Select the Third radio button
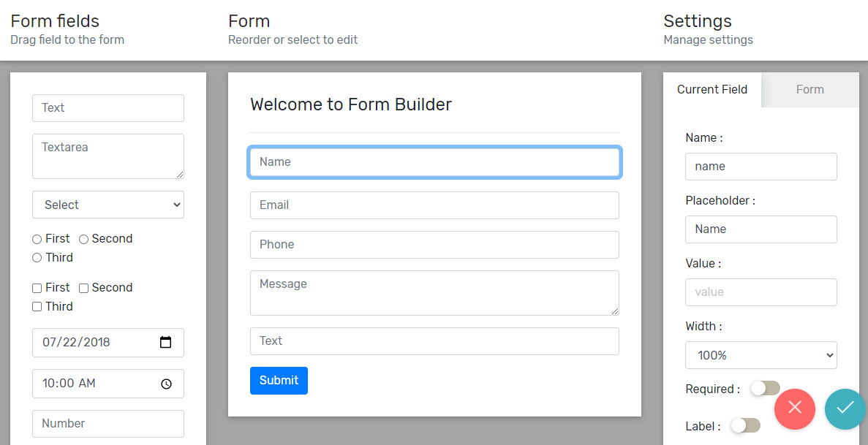Screen dimensions: 868x445 coord(37,257)
